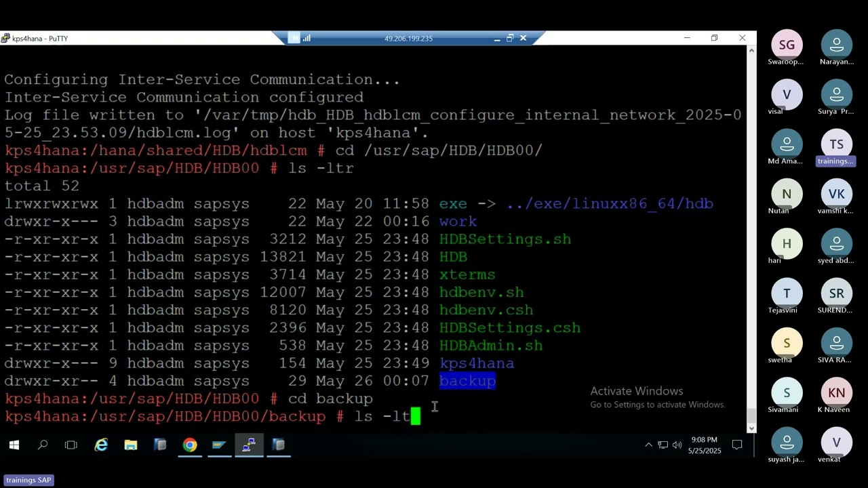Click the 'total 52' output line
Screen dimensions: 868x488
pyautogui.click(x=42, y=186)
